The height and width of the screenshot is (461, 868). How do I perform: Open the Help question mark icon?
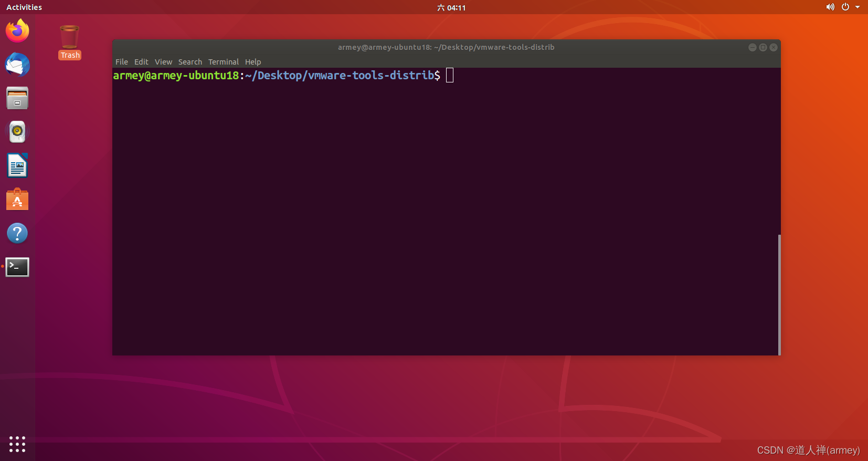point(17,233)
